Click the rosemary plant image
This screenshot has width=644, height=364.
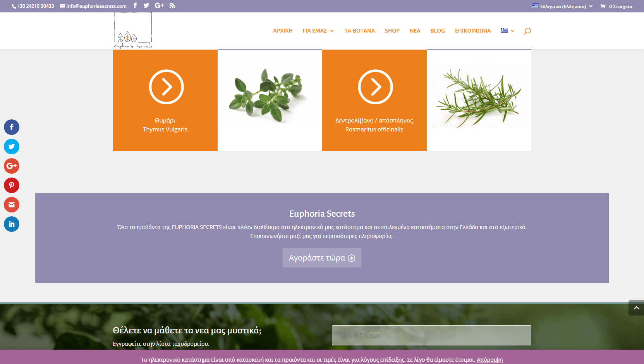pyautogui.click(x=479, y=96)
